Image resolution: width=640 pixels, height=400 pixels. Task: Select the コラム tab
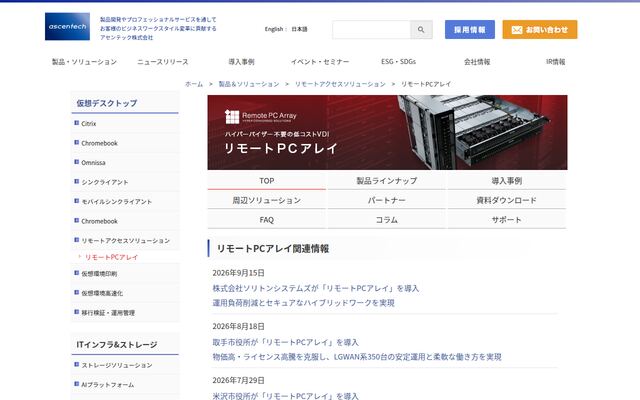387,220
